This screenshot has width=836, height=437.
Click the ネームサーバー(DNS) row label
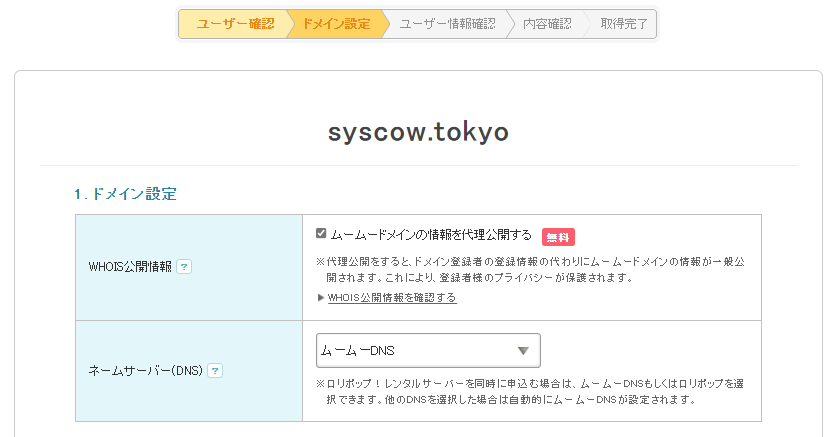point(146,370)
